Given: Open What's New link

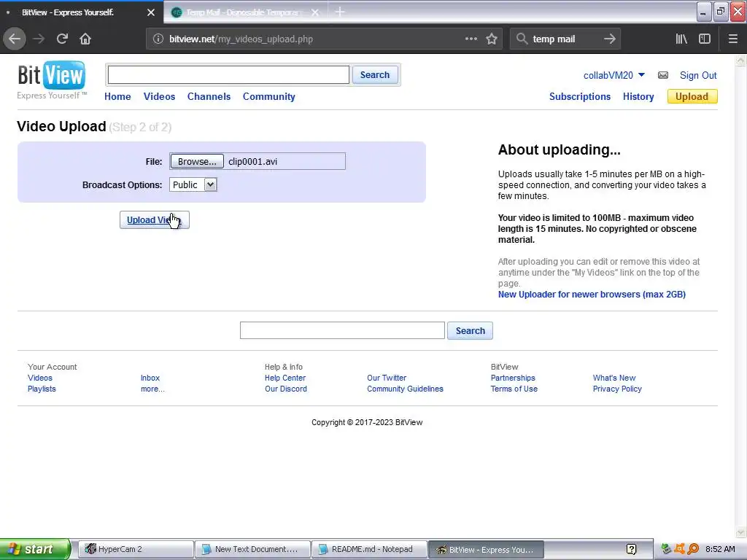Looking at the screenshot, I should (614, 378).
